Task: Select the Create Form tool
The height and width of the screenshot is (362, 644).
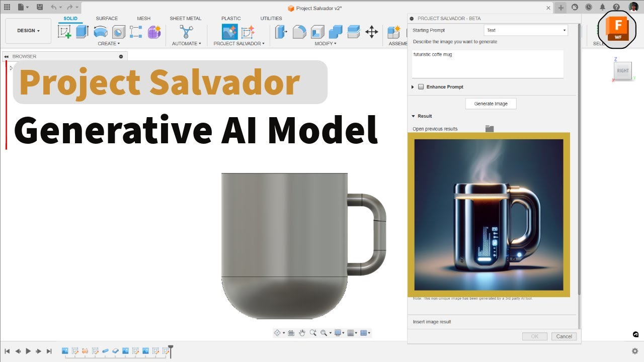Action: click(x=154, y=32)
